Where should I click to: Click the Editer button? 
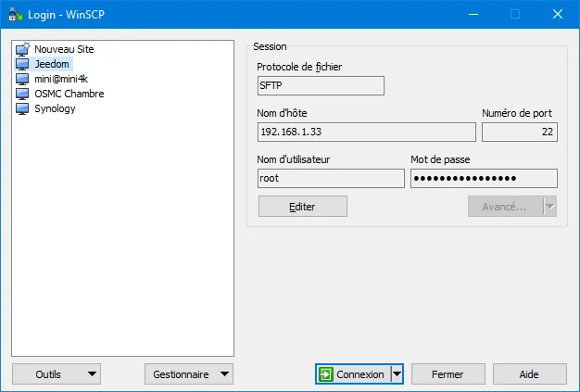303,207
